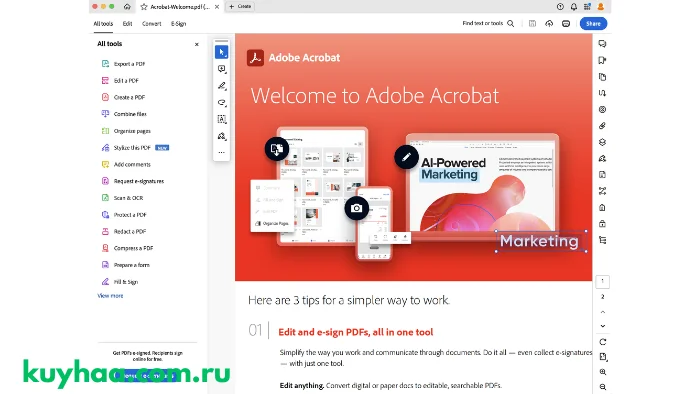
Task: Star the Acrobat-Welcome.pdf tab
Action: click(x=144, y=7)
